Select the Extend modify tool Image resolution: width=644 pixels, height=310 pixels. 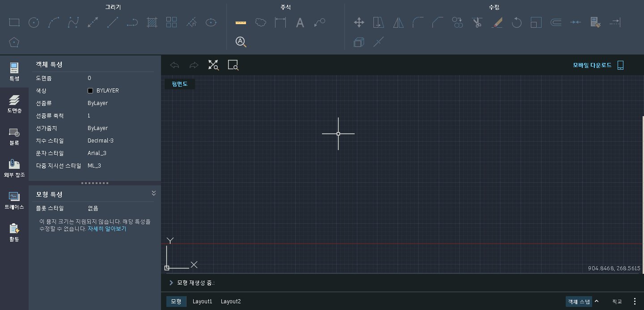pyautogui.click(x=615, y=22)
